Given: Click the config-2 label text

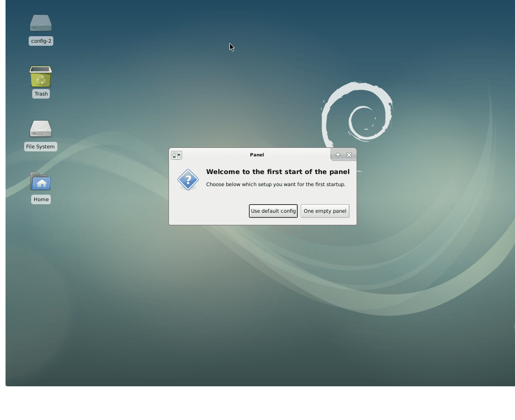Looking at the screenshot, I should click(41, 41).
